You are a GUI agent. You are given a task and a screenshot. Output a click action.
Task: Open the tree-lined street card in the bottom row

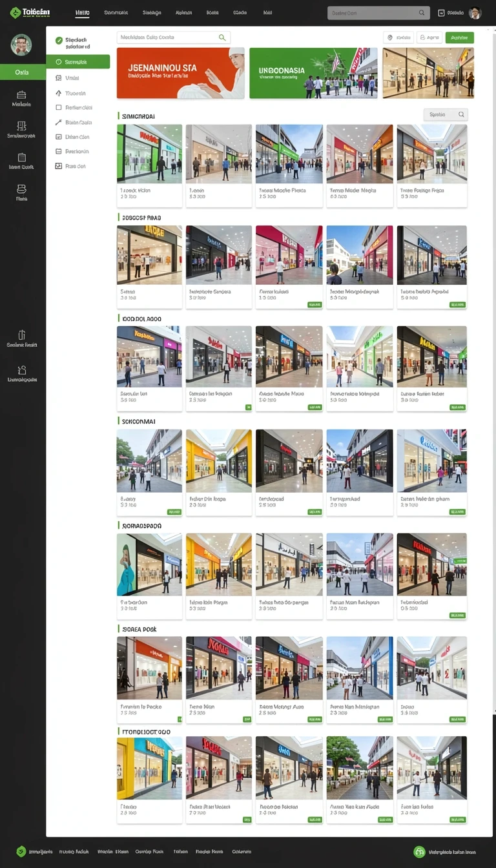360,780
